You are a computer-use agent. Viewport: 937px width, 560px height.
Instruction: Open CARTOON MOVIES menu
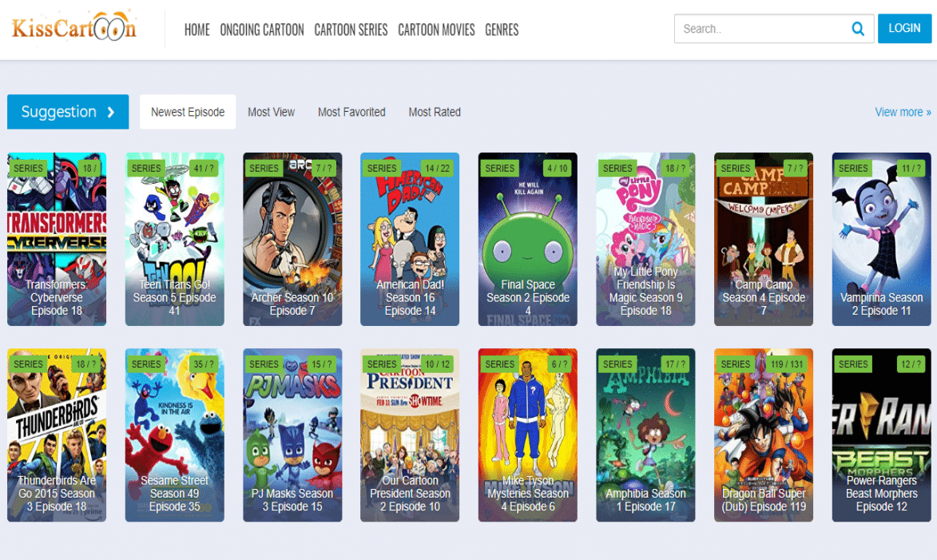pyautogui.click(x=436, y=30)
